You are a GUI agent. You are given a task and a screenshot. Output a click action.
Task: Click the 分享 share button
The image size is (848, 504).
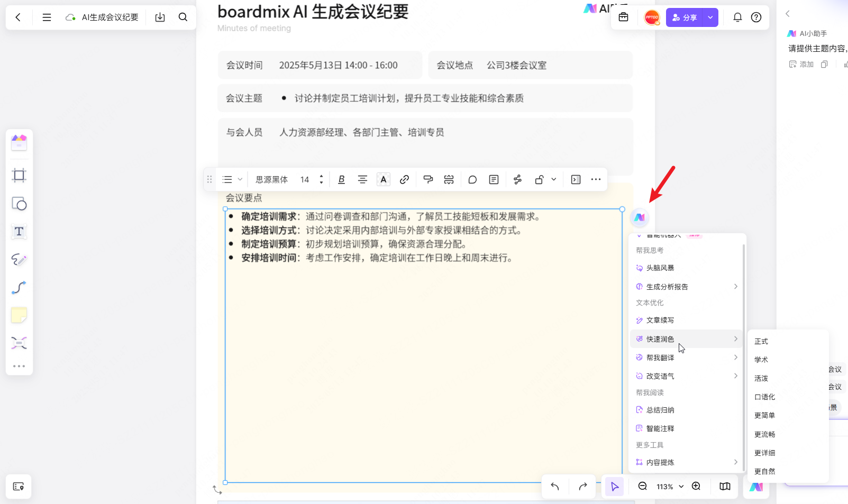685,17
